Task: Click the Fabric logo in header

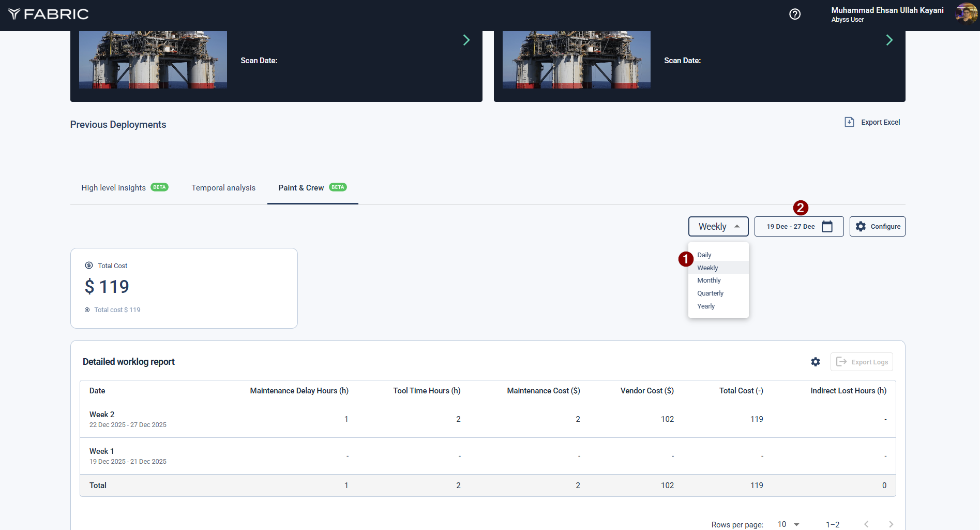Action: pos(49,14)
